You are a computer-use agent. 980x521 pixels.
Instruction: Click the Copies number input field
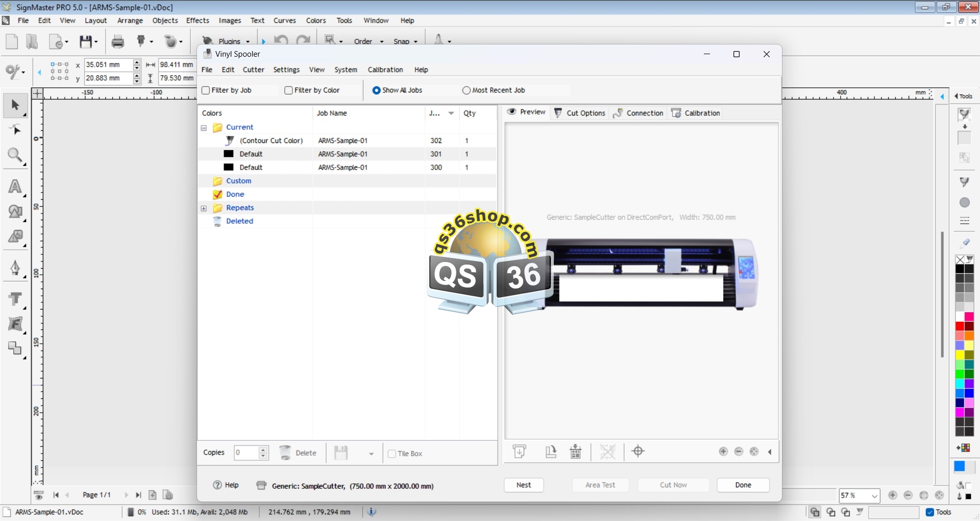click(246, 453)
